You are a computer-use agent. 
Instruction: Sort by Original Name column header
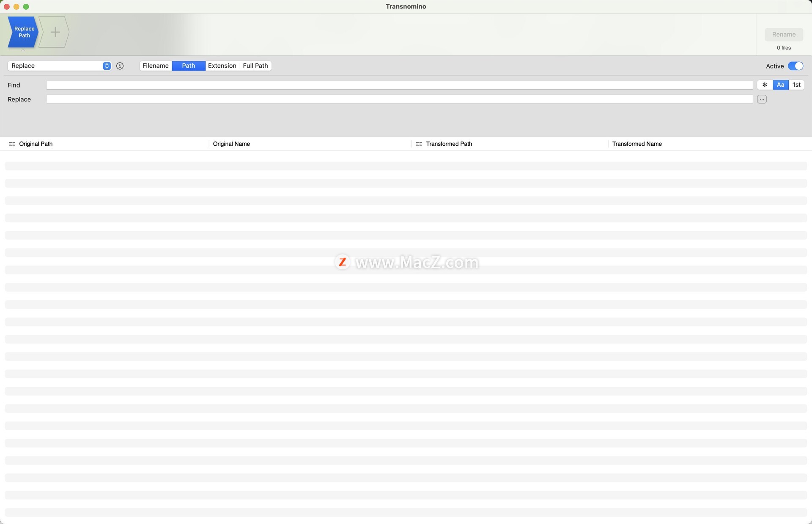(x=231, y=144)
